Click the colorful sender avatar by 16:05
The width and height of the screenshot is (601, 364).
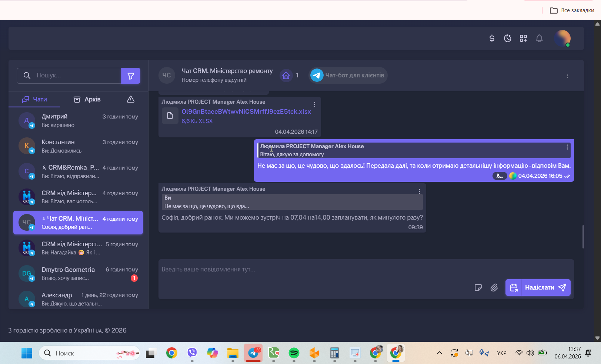(513, 176)
